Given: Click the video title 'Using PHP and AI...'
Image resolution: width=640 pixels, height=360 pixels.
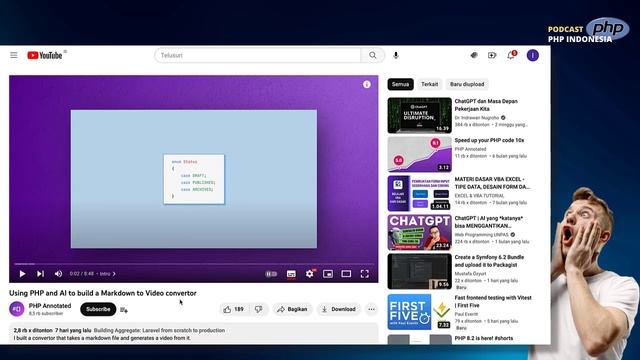Looking at the screenshot, I should tap(103, 293).
